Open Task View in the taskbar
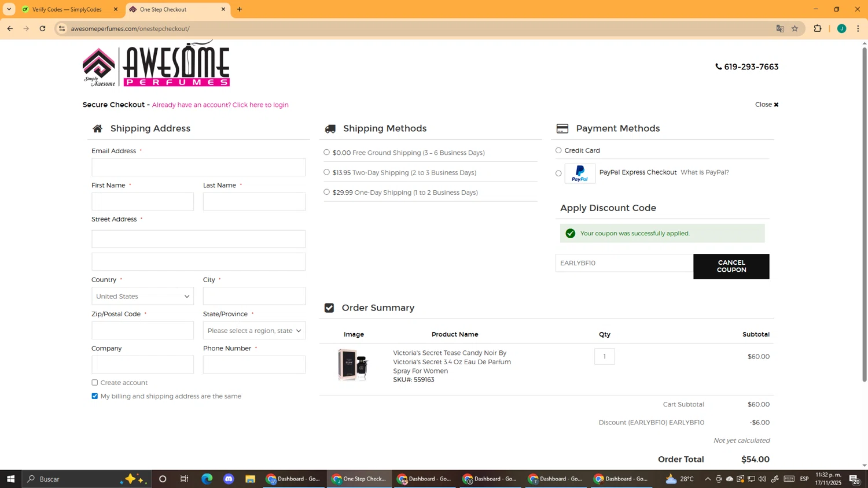 click(x=185, y=479)
